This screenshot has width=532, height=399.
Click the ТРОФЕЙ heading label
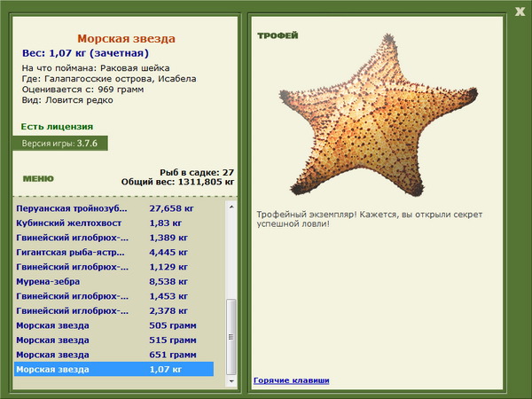(x=278, y=35)
